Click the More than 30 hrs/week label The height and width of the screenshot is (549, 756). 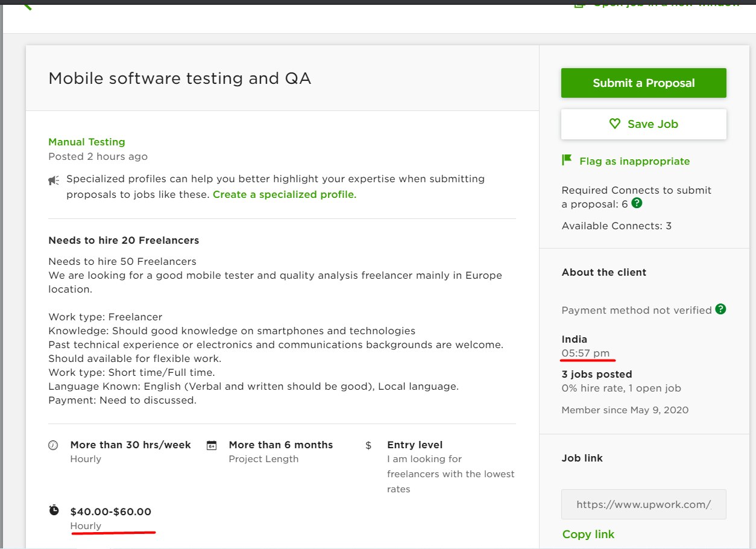tap(130, 445)
